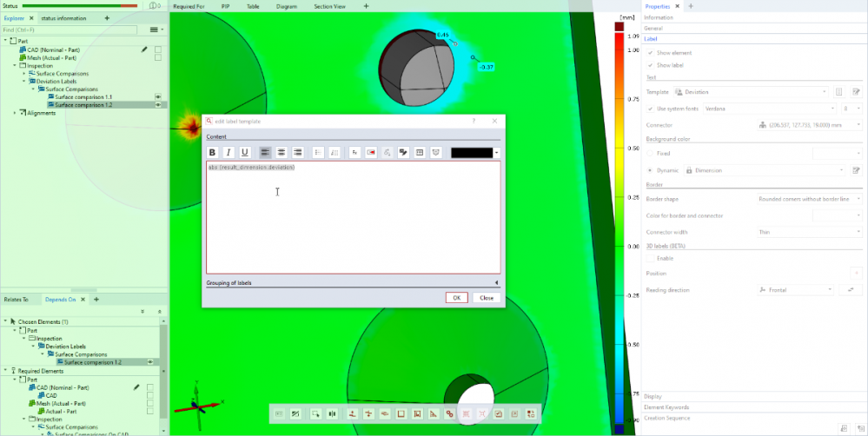Click Close in edit label template dialog
The width and height of the screenshot is (868, 436).
487,298
